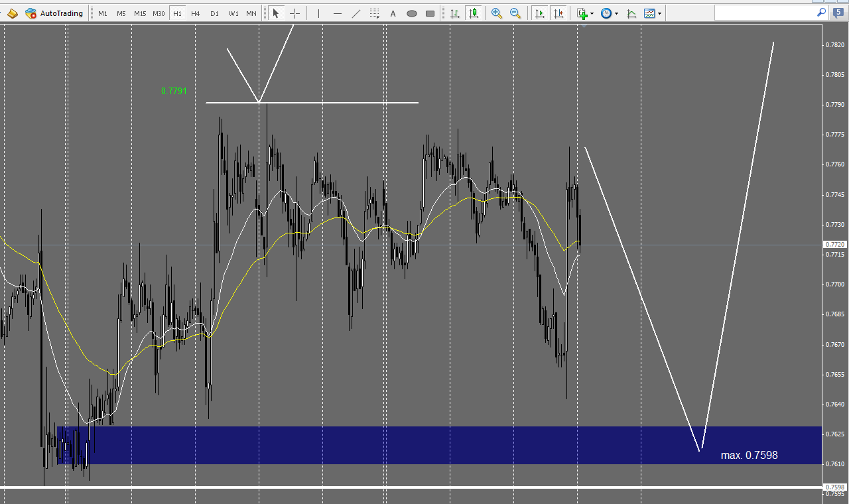The width and height of the screenshot is (849, 504).
Task: Zoom out the chart with magnifier icon
Action: [x=515, y=13]
